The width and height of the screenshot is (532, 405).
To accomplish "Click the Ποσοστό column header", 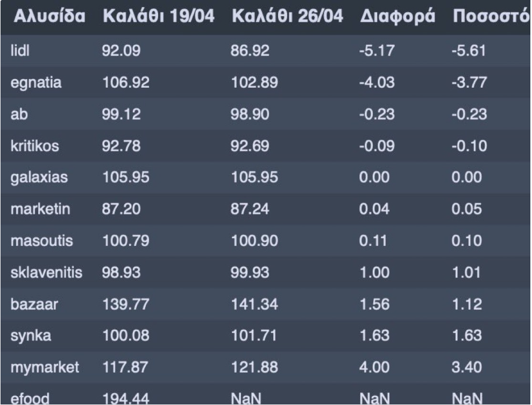I will [491, 16].
